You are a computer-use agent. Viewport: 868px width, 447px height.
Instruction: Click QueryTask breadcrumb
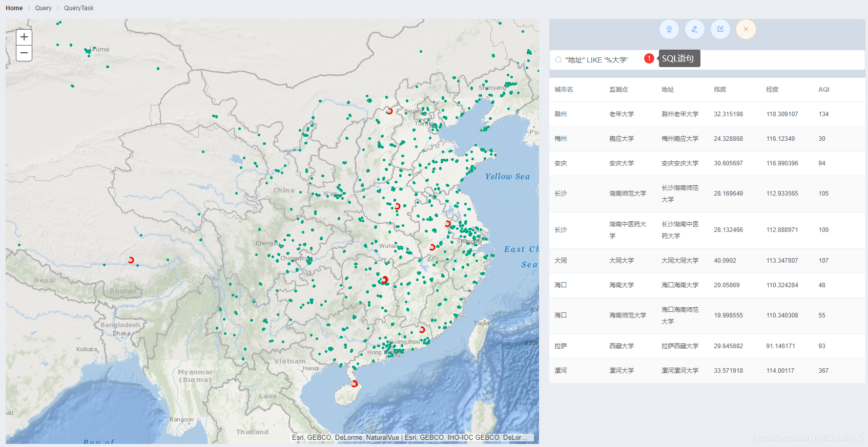(x=78, y=8)
